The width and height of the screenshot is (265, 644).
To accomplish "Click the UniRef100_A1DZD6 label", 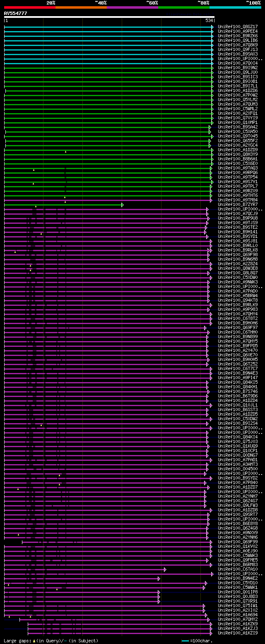I will coord(238,90).
